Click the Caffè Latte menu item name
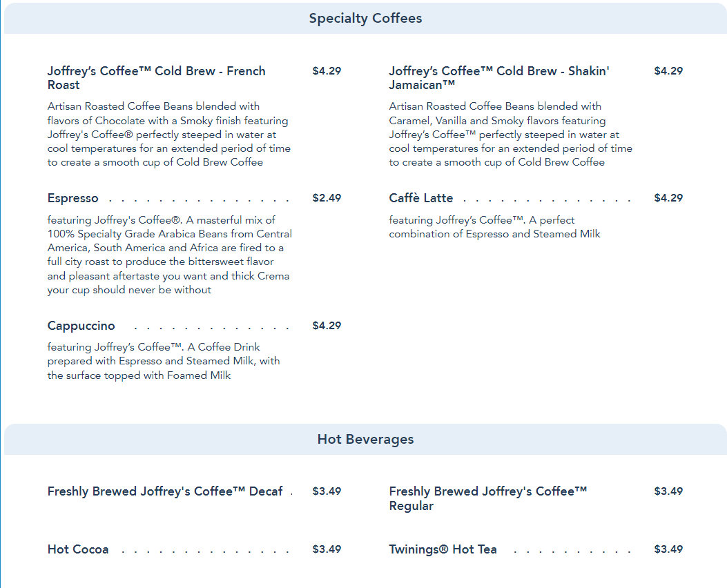The image size is (727, 588). [421, 199]
